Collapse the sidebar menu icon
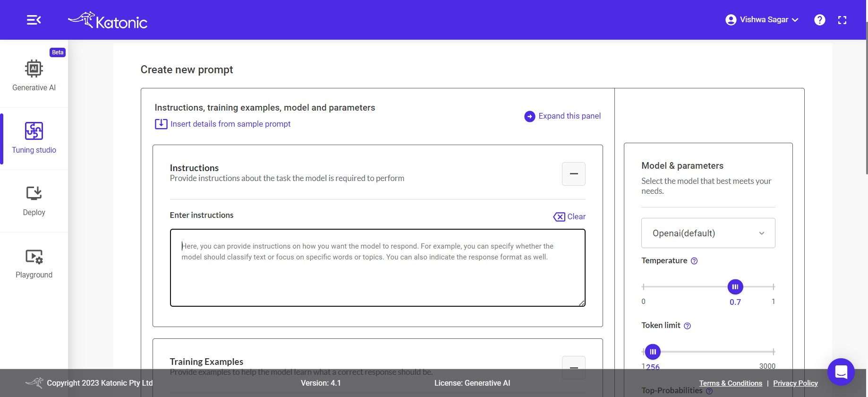Screen dimensions: 868x397 [x=34, y=20]
